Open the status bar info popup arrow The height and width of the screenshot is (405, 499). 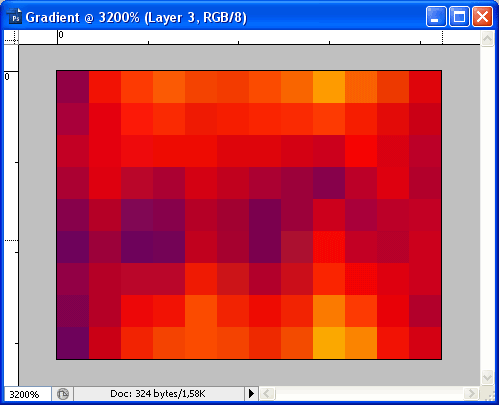point(252,394)
